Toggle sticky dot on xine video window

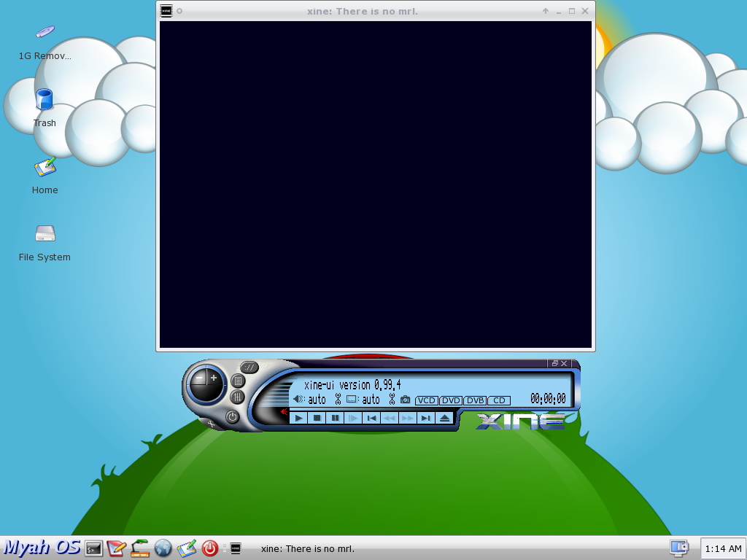[179, 11]
